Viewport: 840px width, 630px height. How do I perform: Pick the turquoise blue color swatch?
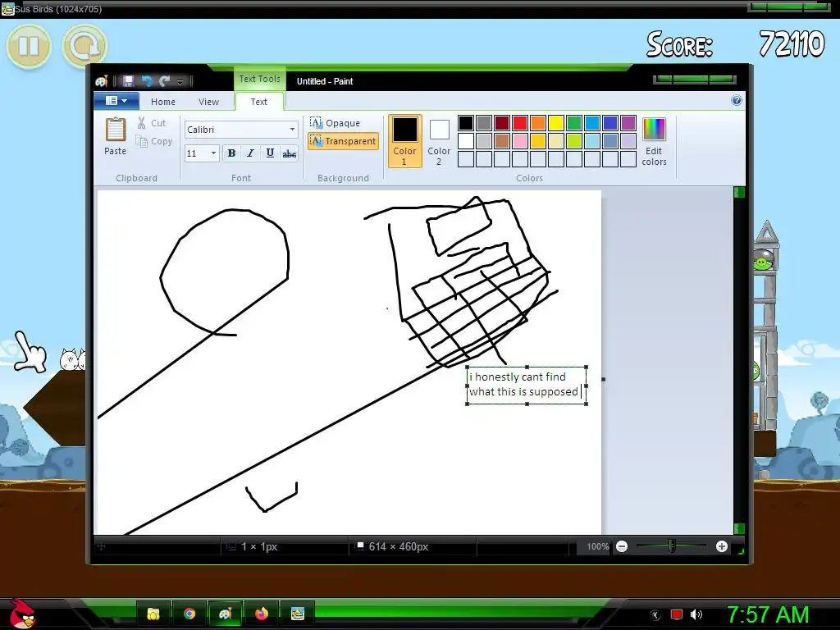coord(592,123)
